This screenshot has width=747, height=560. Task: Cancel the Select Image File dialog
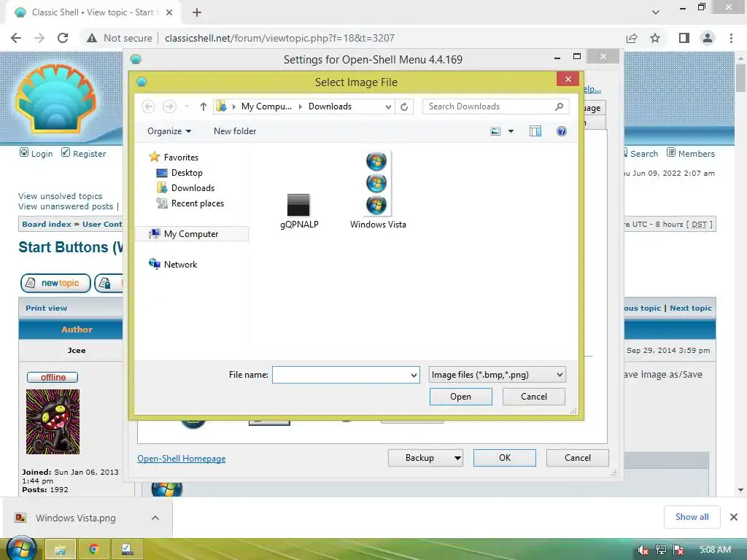click(x=533, y=397)
